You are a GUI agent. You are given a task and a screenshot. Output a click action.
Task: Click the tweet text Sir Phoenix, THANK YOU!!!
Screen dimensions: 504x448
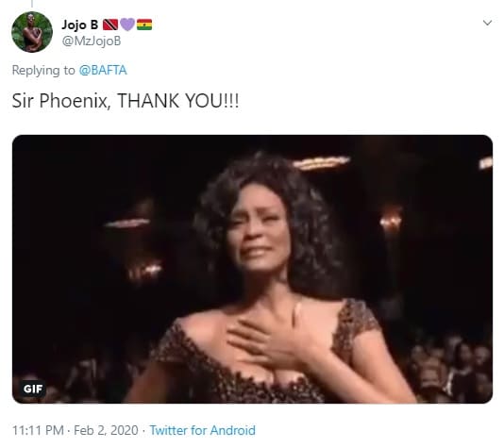126,101
